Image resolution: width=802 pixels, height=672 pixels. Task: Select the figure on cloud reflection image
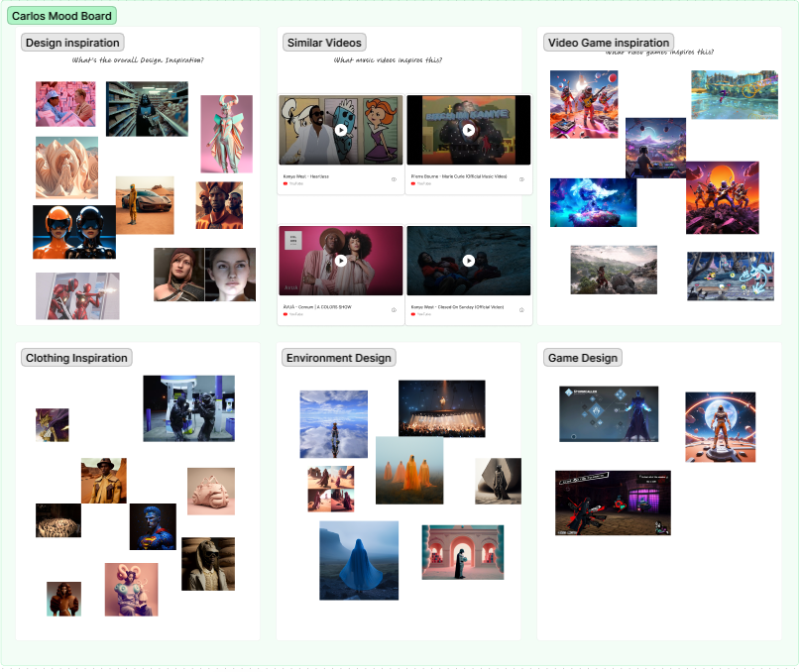pos(334,424)
